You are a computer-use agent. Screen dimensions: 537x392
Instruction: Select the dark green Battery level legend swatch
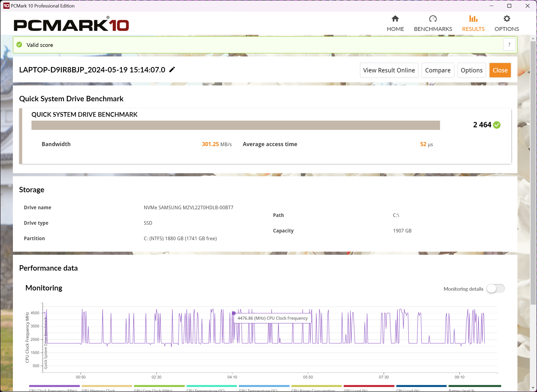click(475, 386)
